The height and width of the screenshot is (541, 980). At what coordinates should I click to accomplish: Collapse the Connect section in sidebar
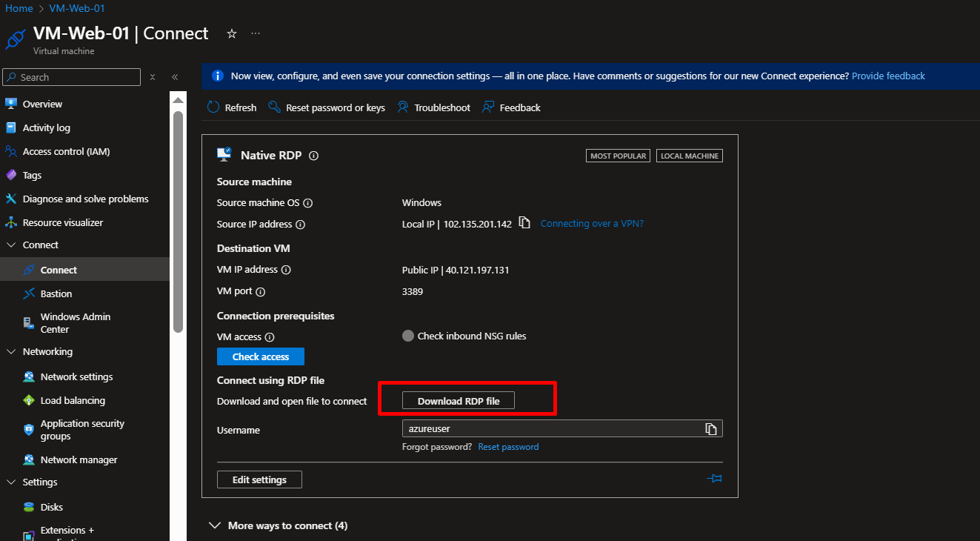tap(11, 245)
